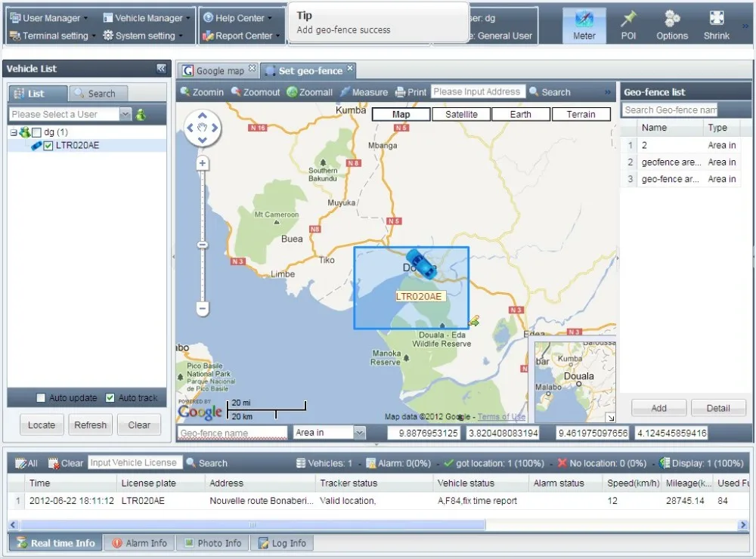Uncheck the Auto track checkbox
Screen dimensions: 756x559
tap(108, 397)
